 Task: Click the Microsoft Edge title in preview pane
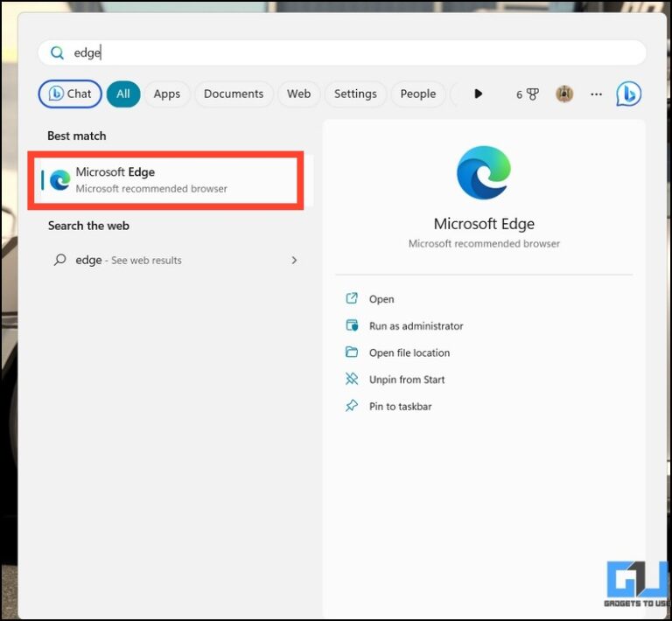point(484,224)
